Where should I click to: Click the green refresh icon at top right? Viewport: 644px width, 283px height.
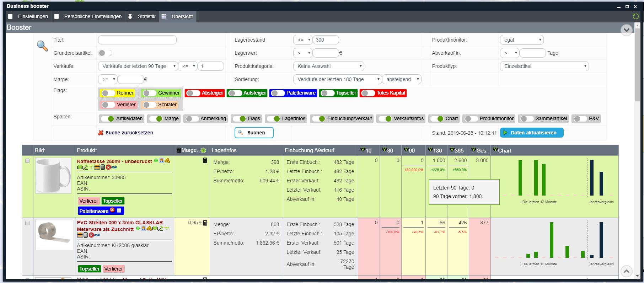click(x=635, y=16)
